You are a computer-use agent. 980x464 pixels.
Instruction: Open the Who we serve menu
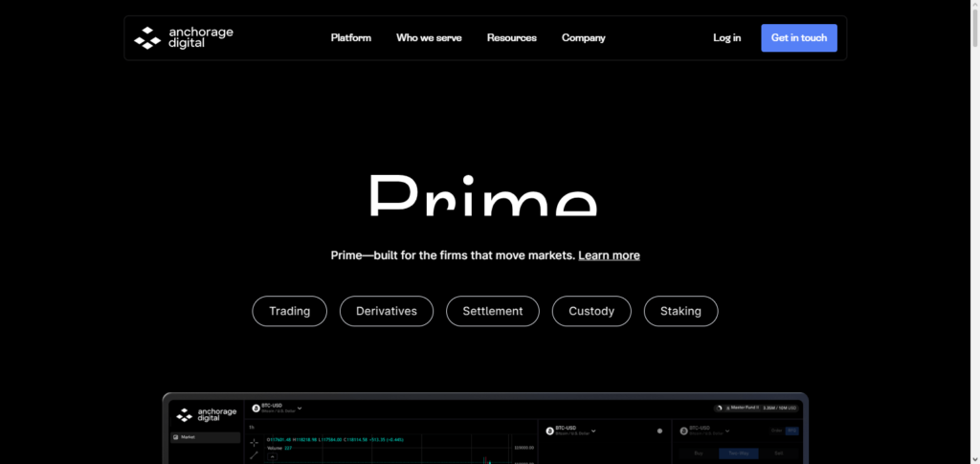tap(429, 38)
